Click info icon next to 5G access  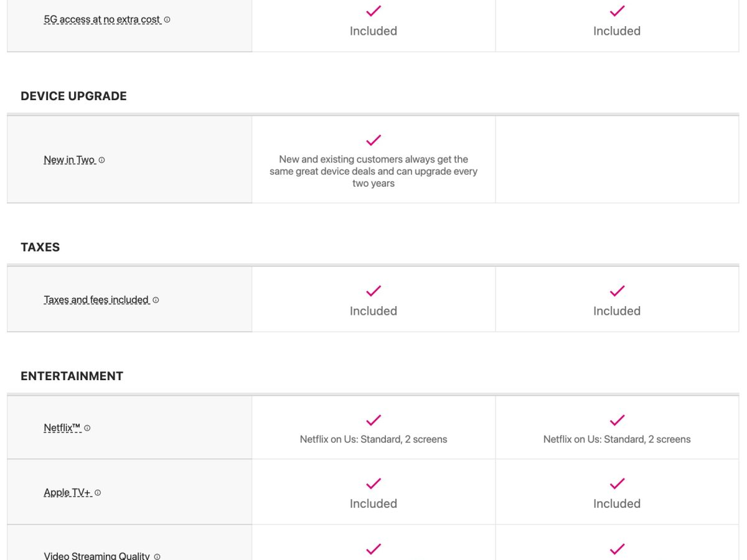[167, 20]
